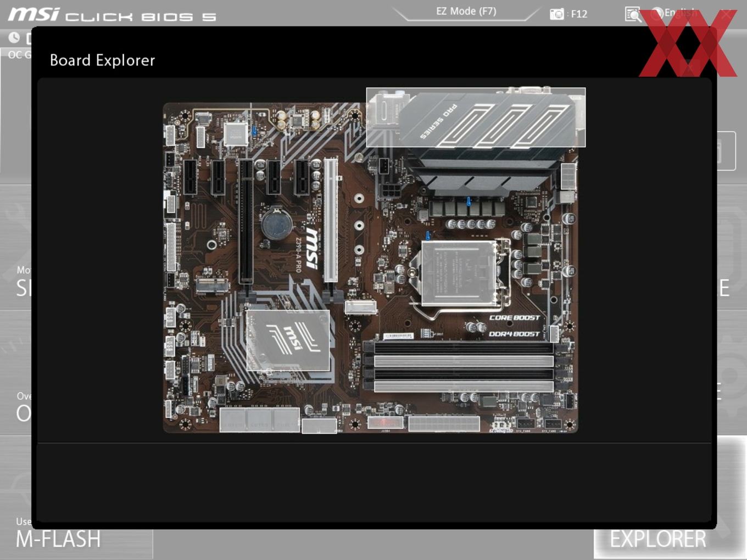Image resolution: width=747 pixels, height=560 pixels.
Task: Select the row of VRM chokes above CPU
Action: [x=467, y=208]
